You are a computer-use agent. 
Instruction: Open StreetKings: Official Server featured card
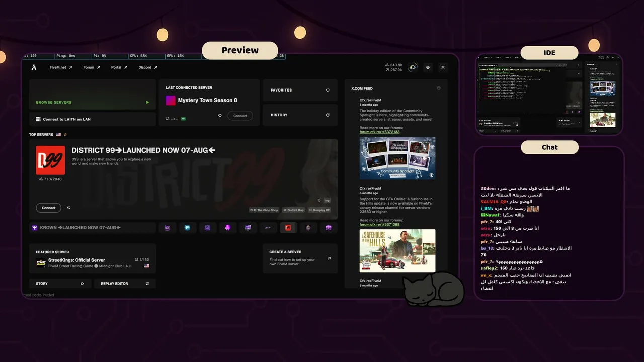click(93, 258)
